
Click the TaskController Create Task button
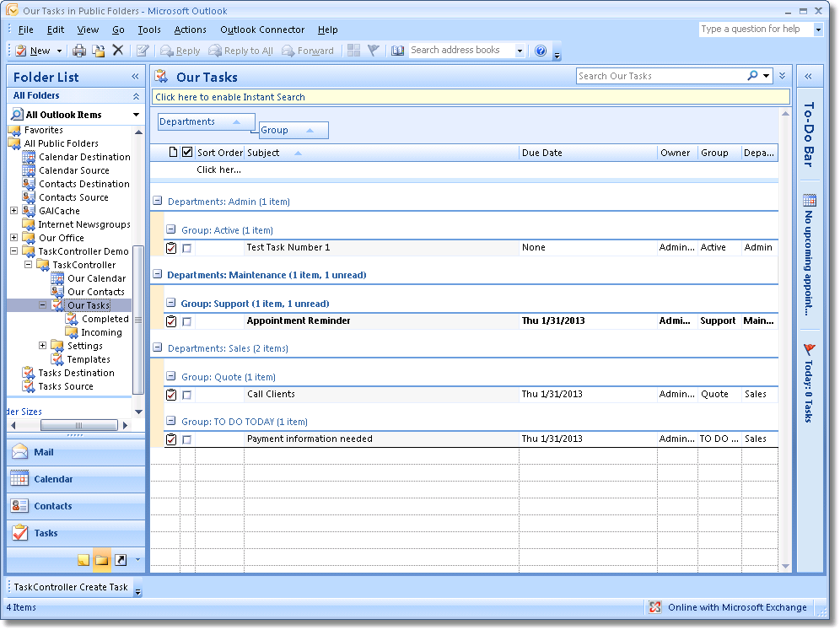pos(71,587)
